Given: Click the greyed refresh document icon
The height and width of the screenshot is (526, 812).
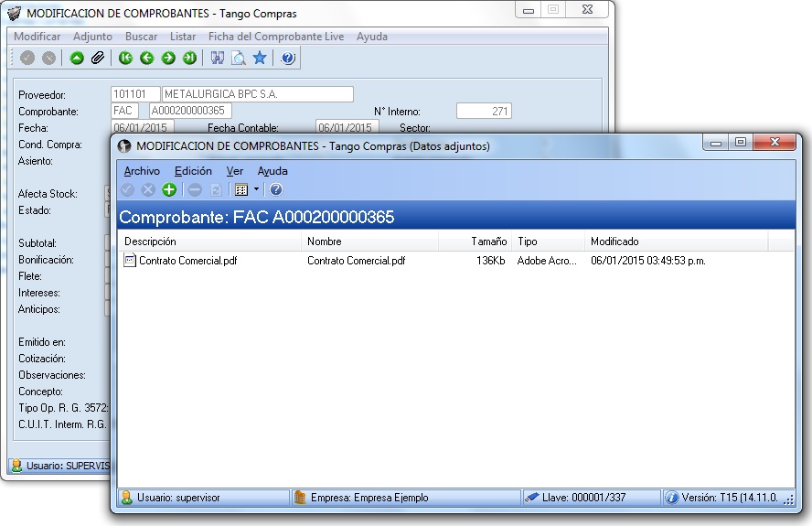Looking at the screenshot, I should [216, 189].
